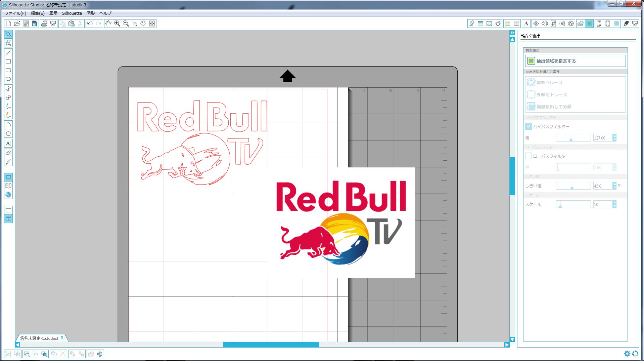Select the Pan hand tool

[108, 24]
